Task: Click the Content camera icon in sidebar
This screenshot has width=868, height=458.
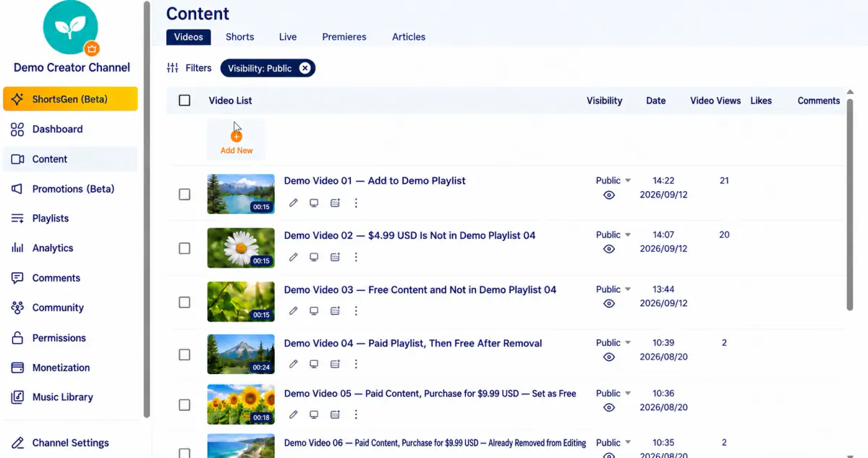Action: point(17,159)
